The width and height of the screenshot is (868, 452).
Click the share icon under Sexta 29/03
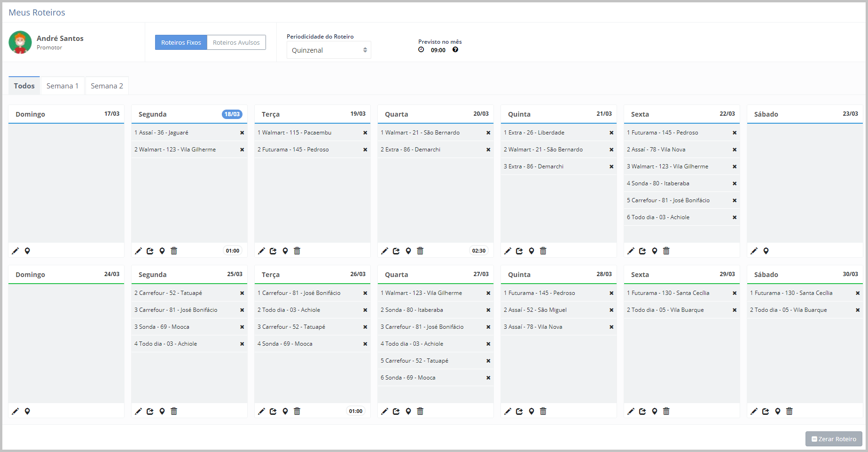tap(642, 412)
